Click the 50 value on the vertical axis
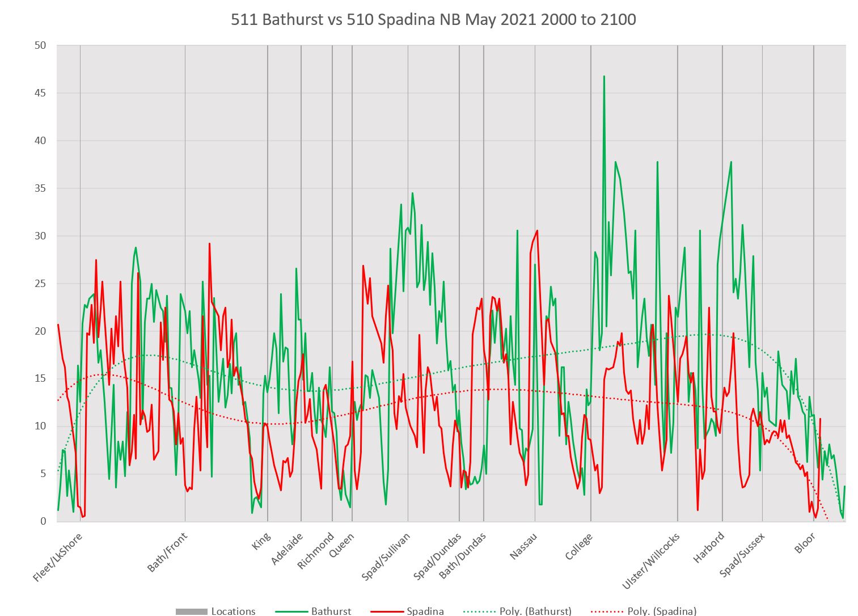 point(40,45)
